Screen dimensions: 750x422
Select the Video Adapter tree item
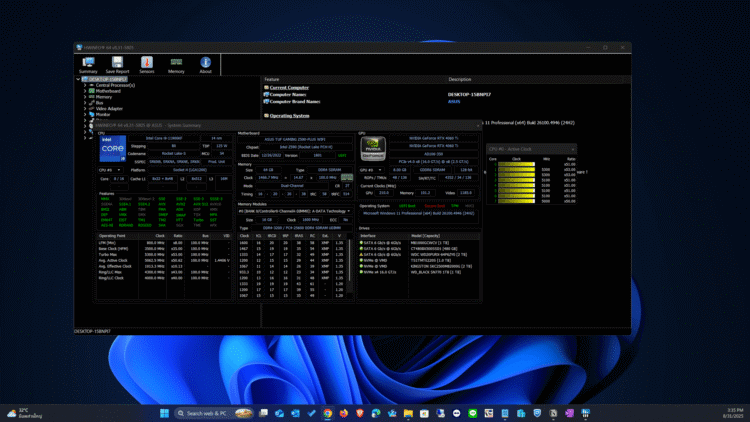[109, 109]
